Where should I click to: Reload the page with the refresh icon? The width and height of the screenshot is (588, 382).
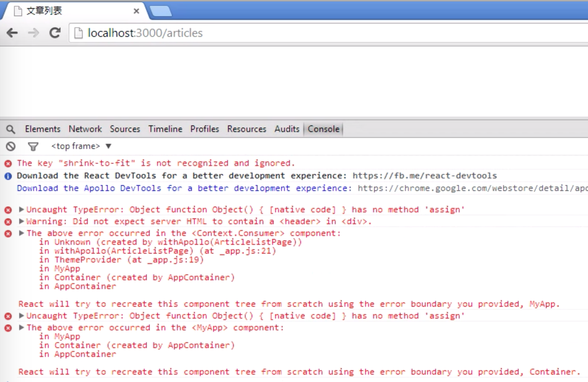[55, 33]
